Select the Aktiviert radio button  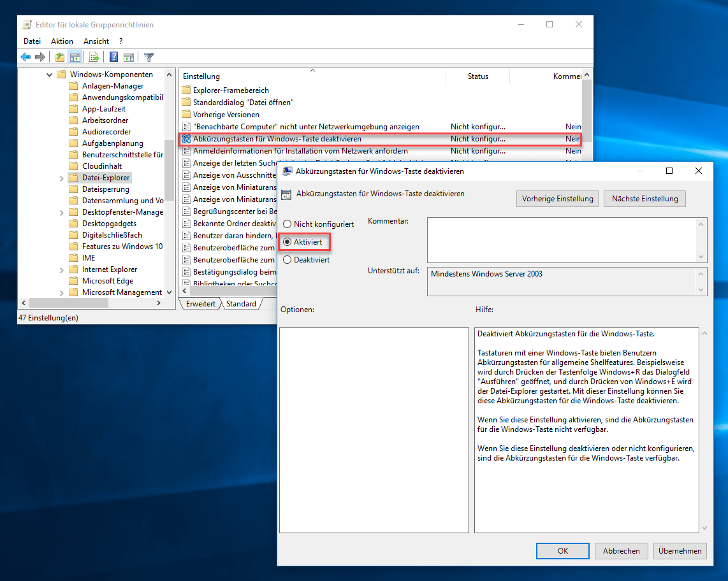point(288,242)
